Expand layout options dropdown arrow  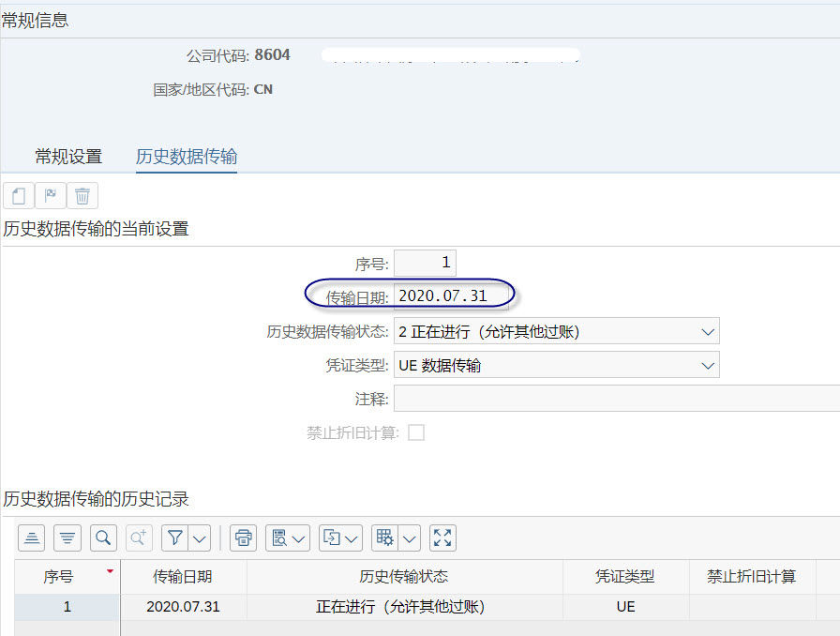tap(410, 538)
